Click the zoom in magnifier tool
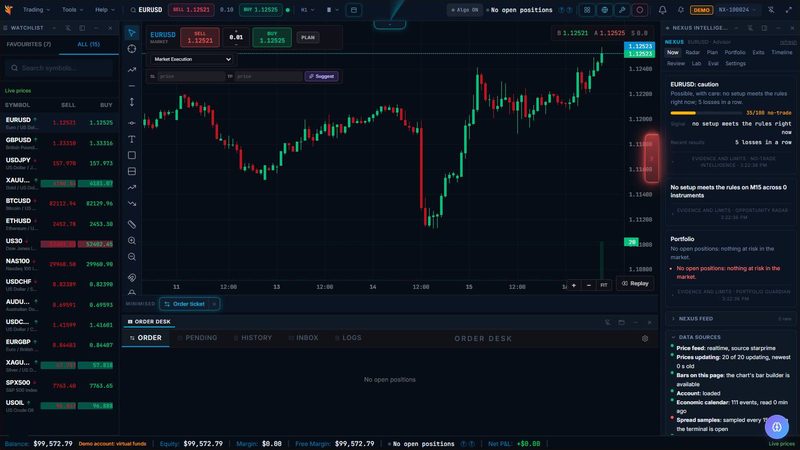The image size is (800, 450). (x=132, y=241)
